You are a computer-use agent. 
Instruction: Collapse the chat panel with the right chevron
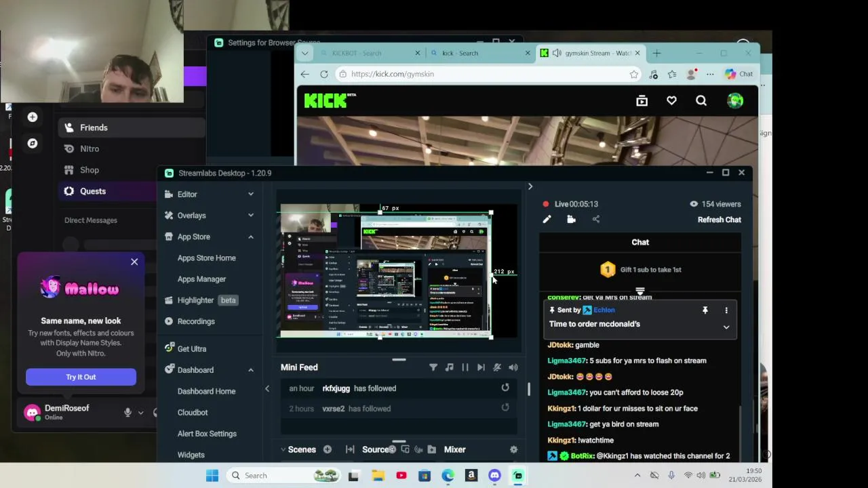pos(530,186)
